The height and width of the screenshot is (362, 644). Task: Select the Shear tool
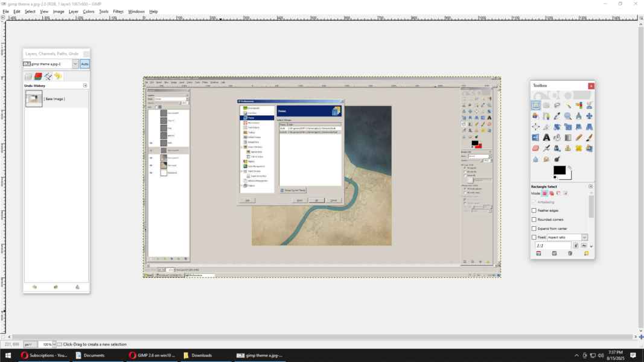point(578,127)
